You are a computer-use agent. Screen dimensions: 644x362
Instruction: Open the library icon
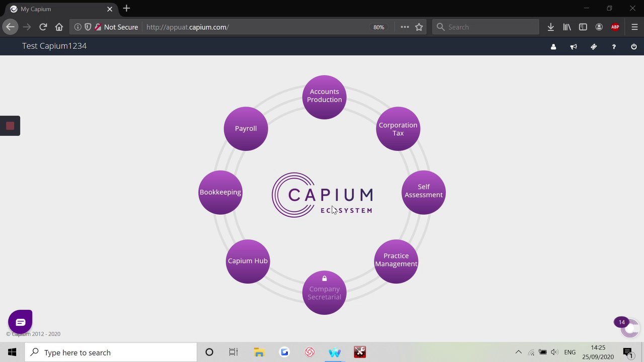pyautogui.click(x=567, y=27)
